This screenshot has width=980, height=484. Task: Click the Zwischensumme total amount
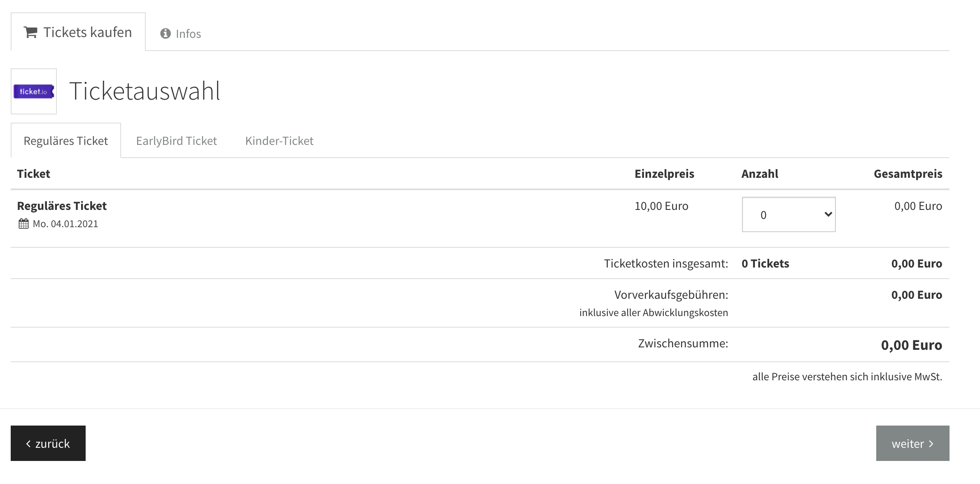[x=911, y=345]
